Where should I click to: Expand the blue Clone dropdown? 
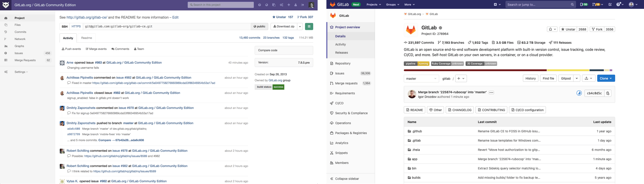[606, 78]
